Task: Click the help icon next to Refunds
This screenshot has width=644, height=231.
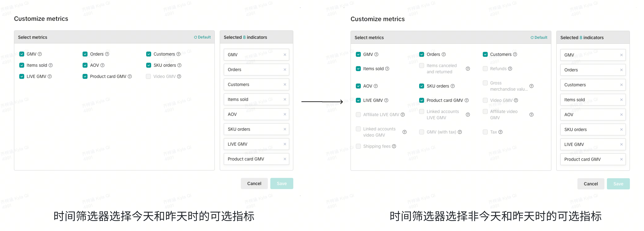Action: coord(510,69)
